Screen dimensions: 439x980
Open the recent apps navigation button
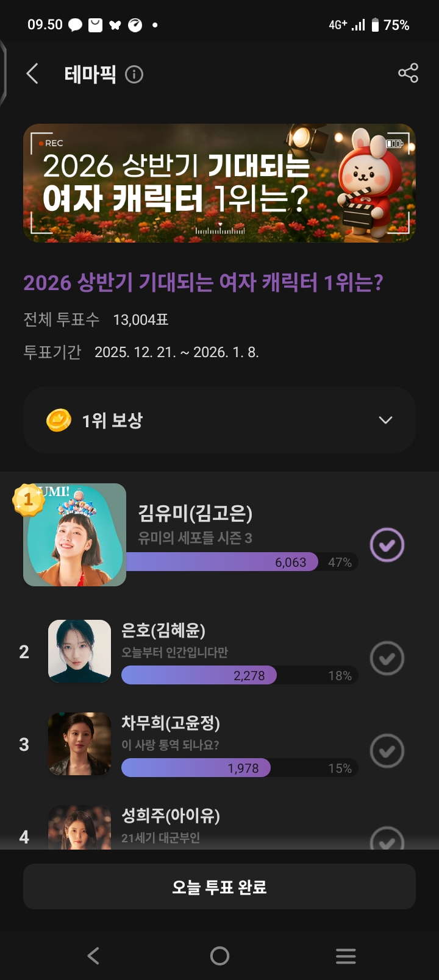pos(346,956)
